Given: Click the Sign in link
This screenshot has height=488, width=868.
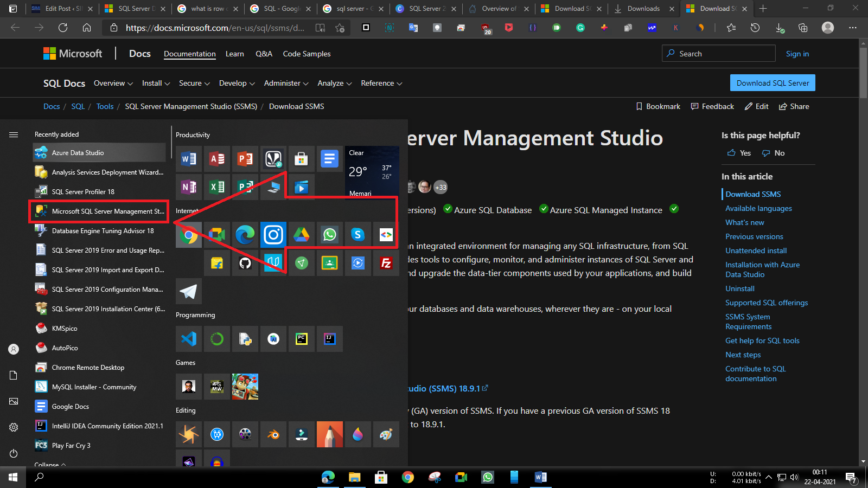Looking at the screenshot, I should pos(797,54).
